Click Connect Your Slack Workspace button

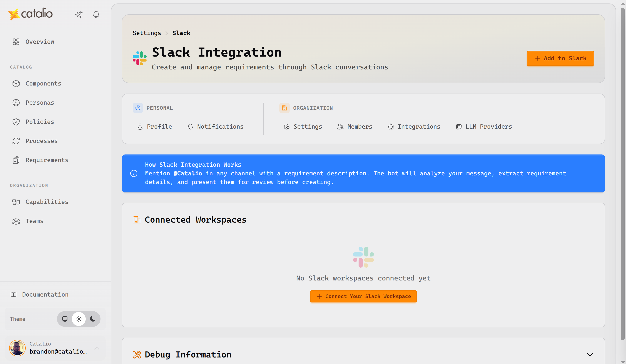click(x=363, y=296)
